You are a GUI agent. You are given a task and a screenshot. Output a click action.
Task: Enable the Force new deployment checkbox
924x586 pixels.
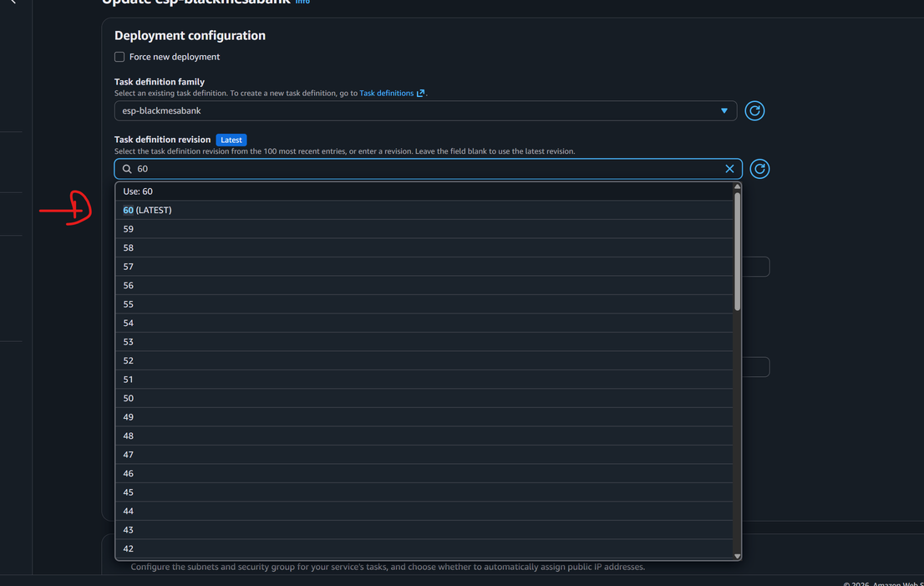pos(119,57)
